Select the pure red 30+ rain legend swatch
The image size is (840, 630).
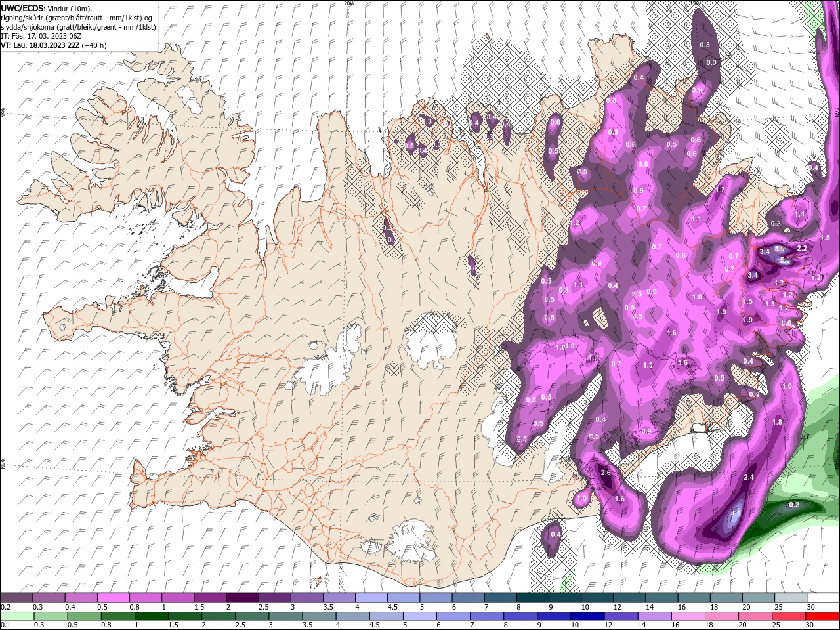pyautogui.click(x=823, y=616)
